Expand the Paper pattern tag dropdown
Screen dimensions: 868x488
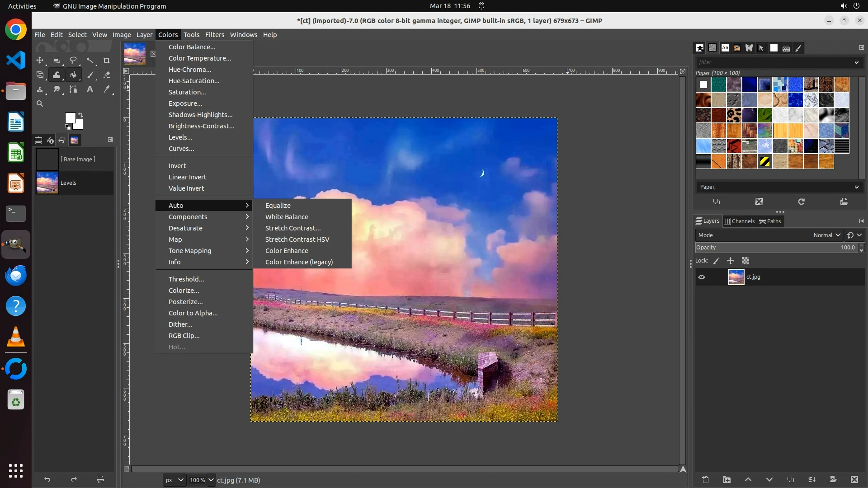click(x=856, y=187)
